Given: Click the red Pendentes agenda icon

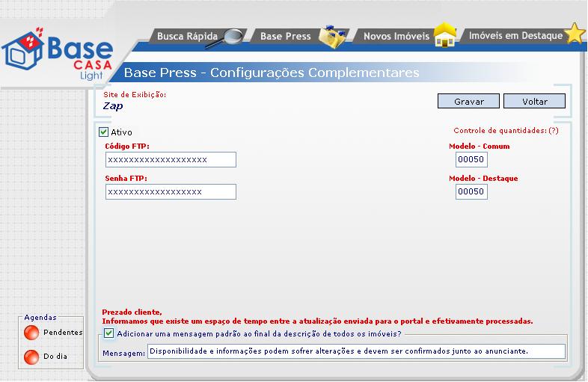Looking at the screenshot, I should [32, 332].
